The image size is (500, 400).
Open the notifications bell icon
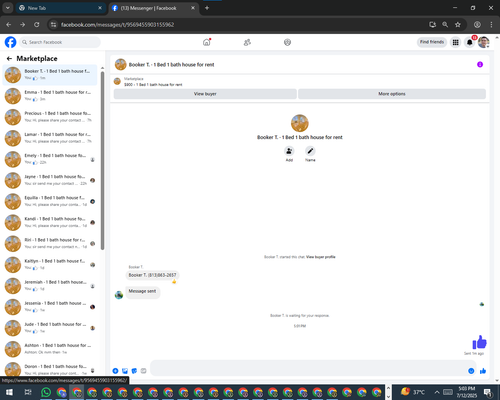click(x=469, y=42)
